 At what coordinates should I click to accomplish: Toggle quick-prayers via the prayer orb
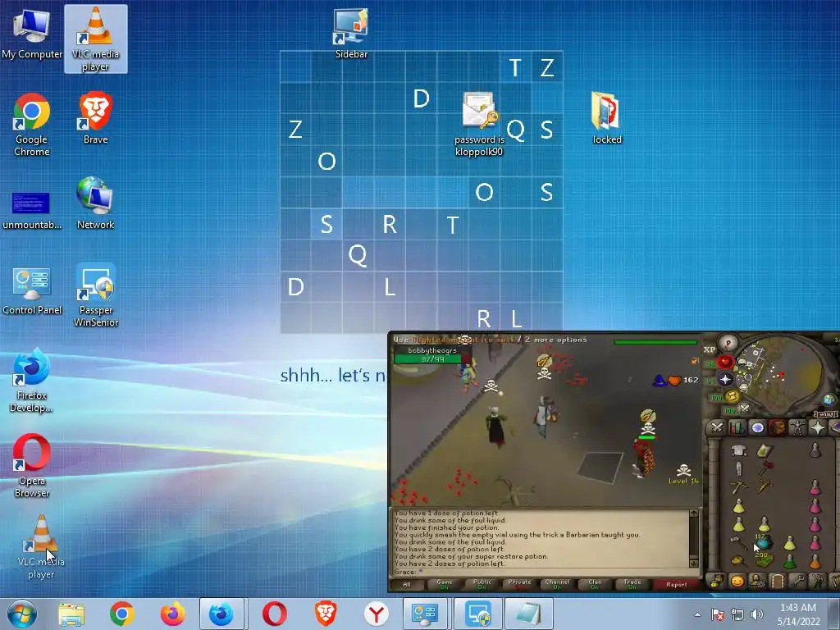pos(725,379)
